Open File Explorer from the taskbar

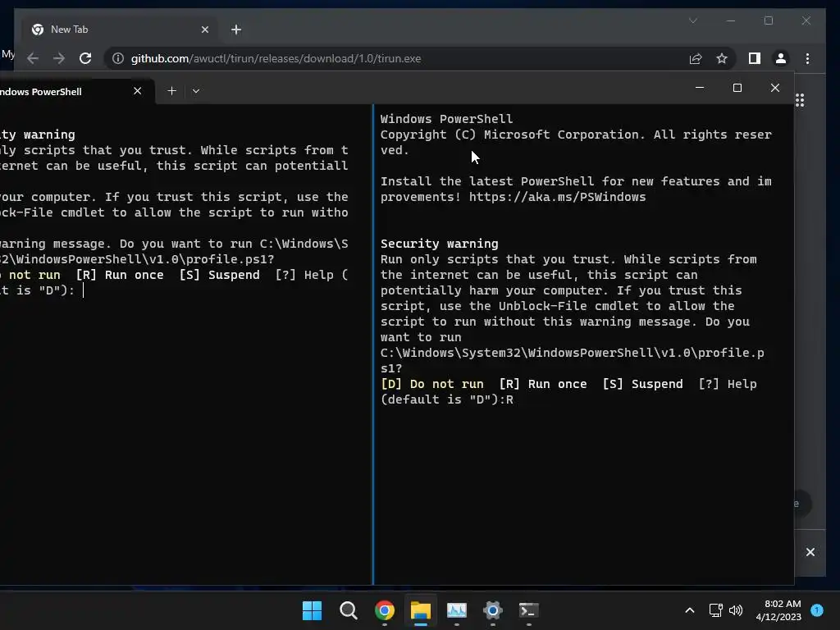pos(421,610)
